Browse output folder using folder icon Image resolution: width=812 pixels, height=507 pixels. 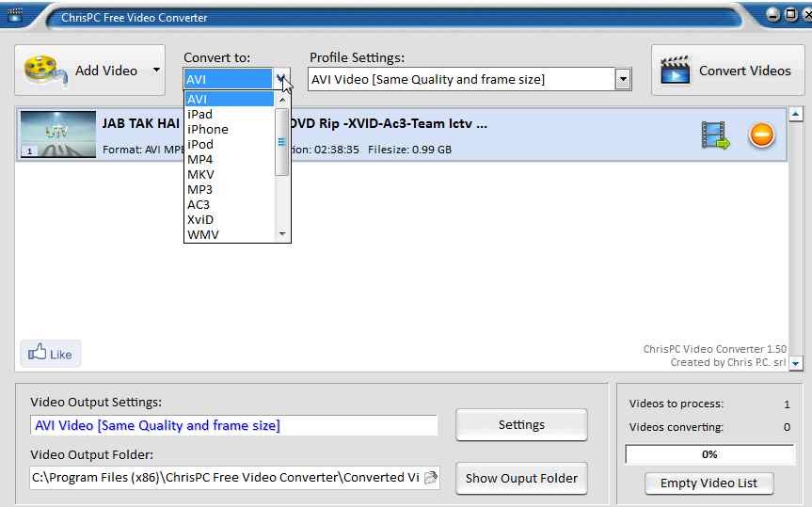point(430,477)
